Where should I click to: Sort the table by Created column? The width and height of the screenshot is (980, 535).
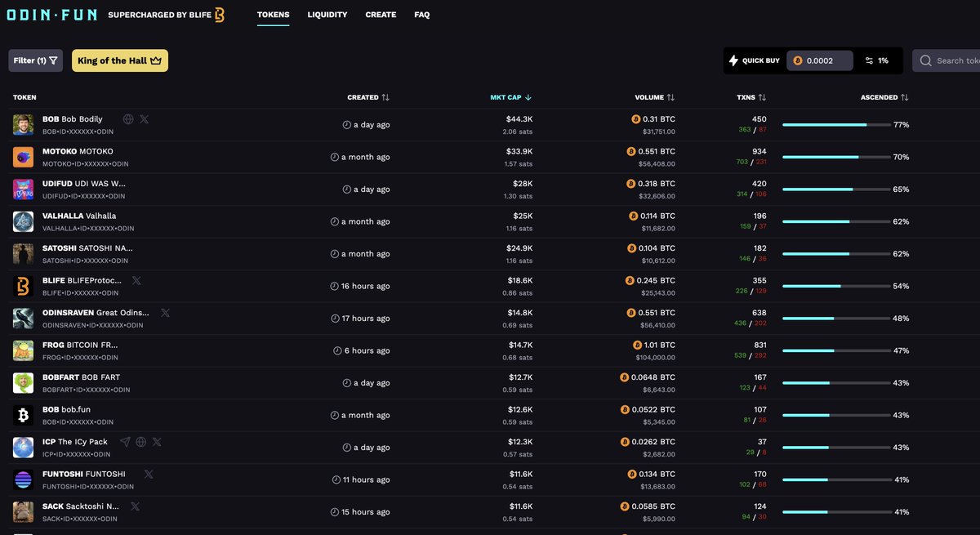click(368, 97)
